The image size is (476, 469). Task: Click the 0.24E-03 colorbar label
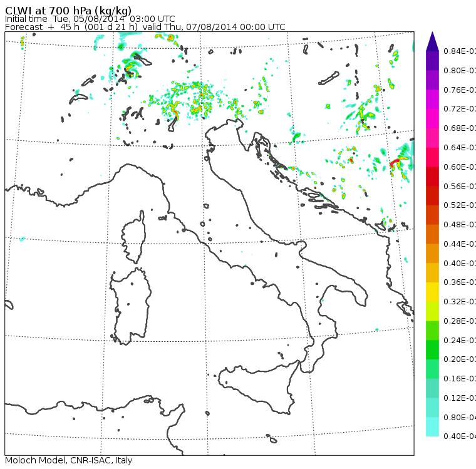[460, 340]
